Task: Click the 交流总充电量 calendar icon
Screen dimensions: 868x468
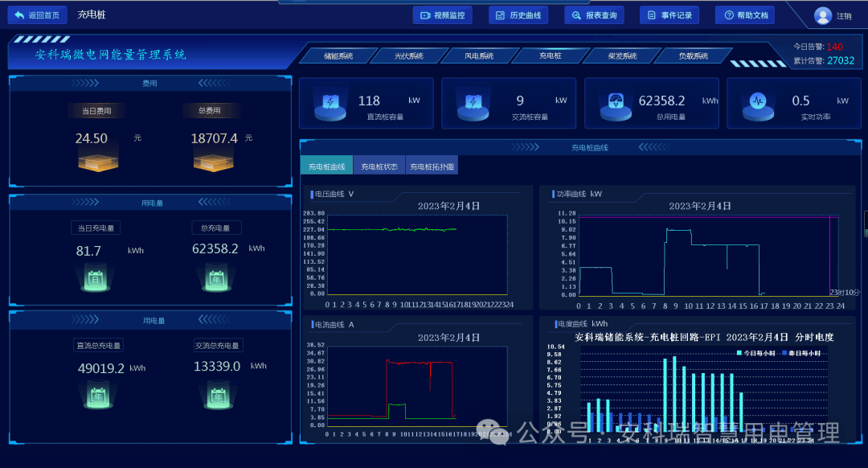Action: click(218, 396)
